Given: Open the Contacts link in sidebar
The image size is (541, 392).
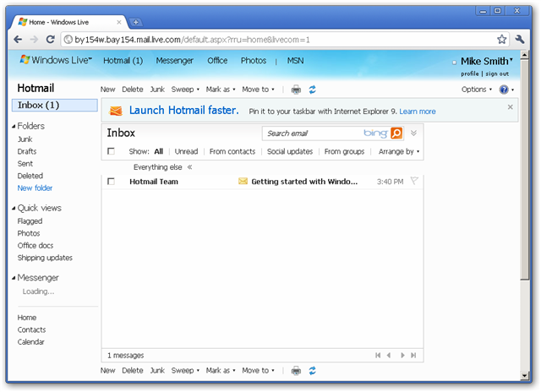Looking at the screenshot, I should pyautogui.click(x=31, y=329).
